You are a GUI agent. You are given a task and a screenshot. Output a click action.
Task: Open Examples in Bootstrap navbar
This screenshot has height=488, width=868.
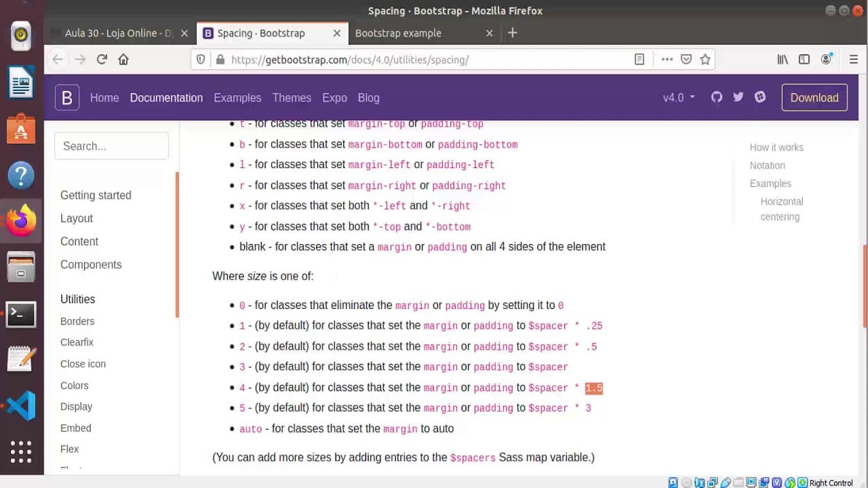coord(237,98)
